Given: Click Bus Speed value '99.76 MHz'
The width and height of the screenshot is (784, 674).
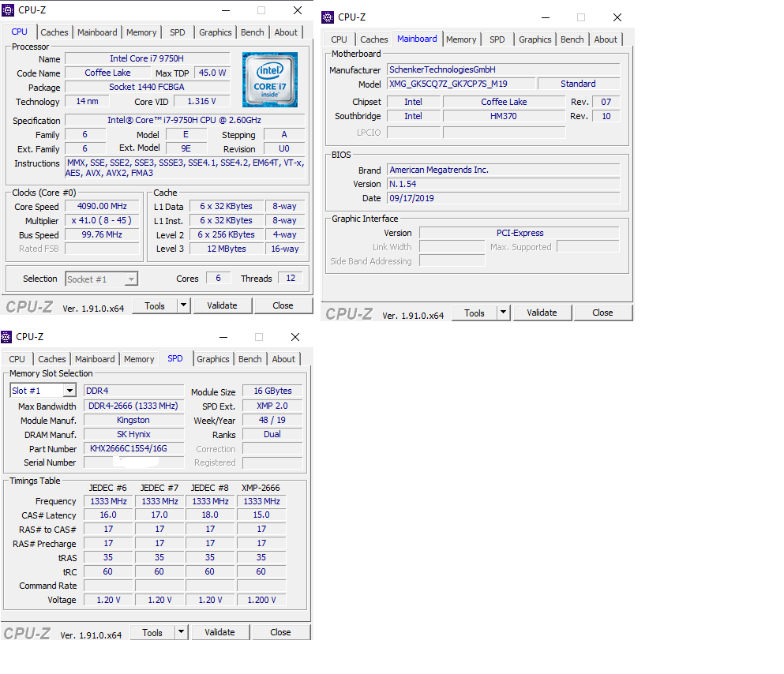Looking at the screenshot, I should coord(102,234).
